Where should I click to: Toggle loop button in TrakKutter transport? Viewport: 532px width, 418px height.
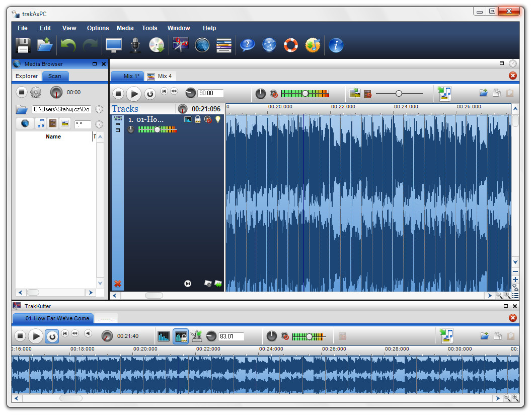(x=52, y=336)
